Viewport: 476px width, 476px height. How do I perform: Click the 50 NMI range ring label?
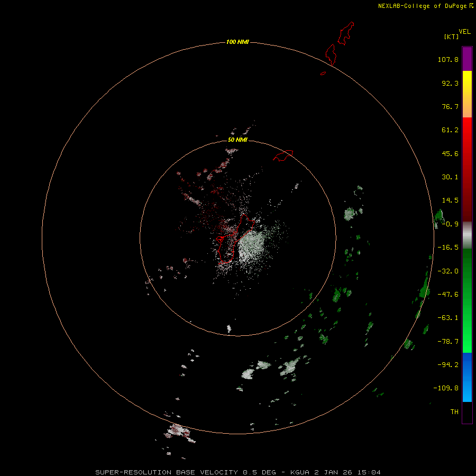[x=237, y=140]
